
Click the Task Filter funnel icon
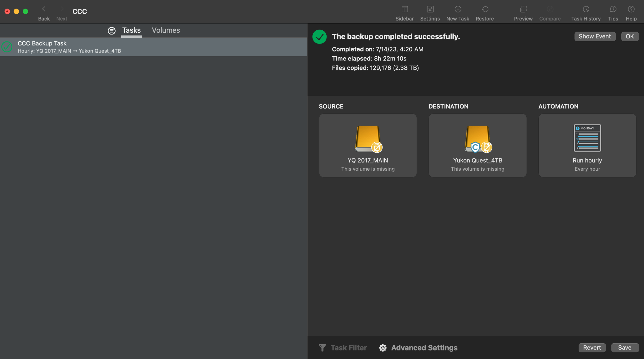[x=322, y=348]
